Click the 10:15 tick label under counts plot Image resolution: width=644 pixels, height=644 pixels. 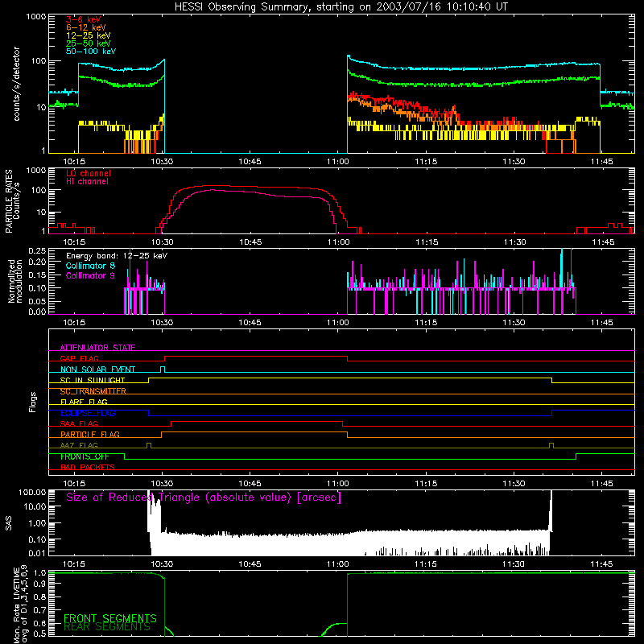pos(74,162)
